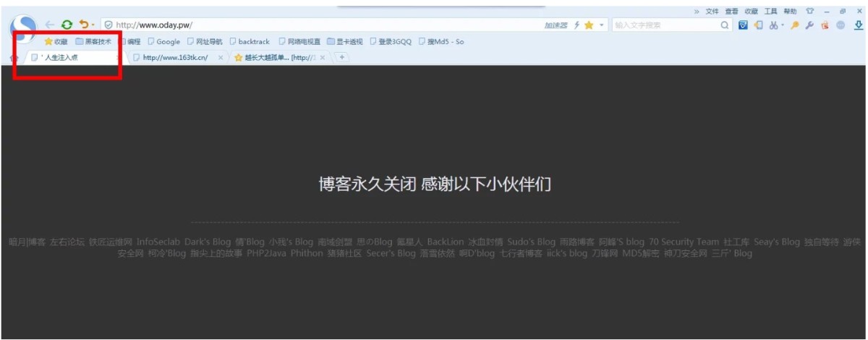The height and width of the screenshot is (340, 868).
Task: Click the orange undo-close arrow icon
Action: [x=83, y=25]
